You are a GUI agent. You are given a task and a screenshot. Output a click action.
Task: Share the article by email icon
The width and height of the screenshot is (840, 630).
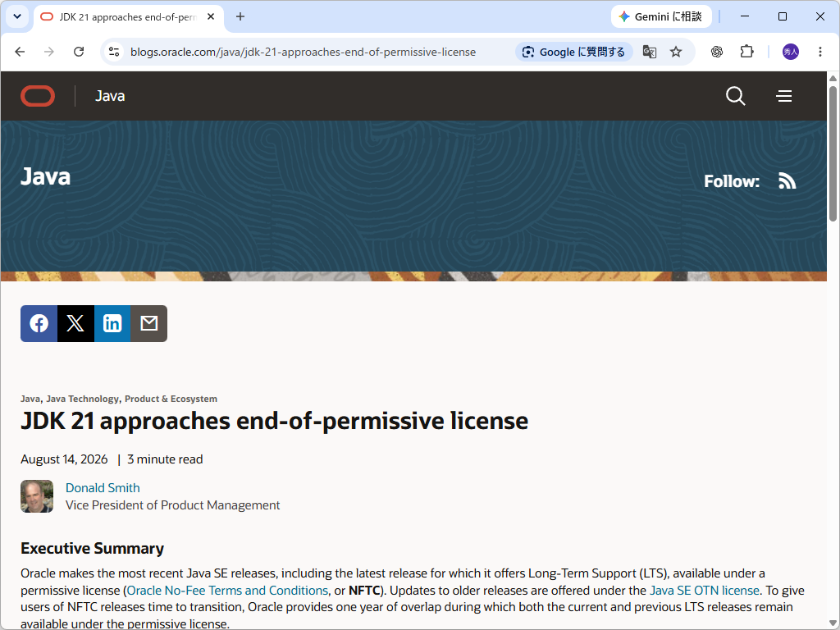pyautogui.click(x=149, y=323)
